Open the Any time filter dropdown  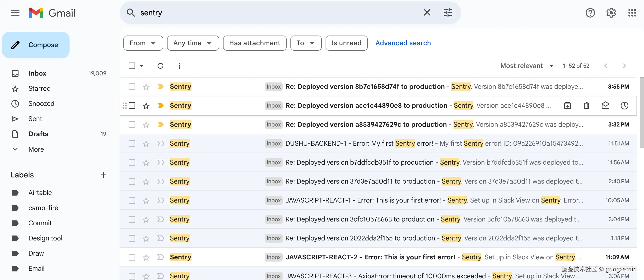tap(193, 43)
